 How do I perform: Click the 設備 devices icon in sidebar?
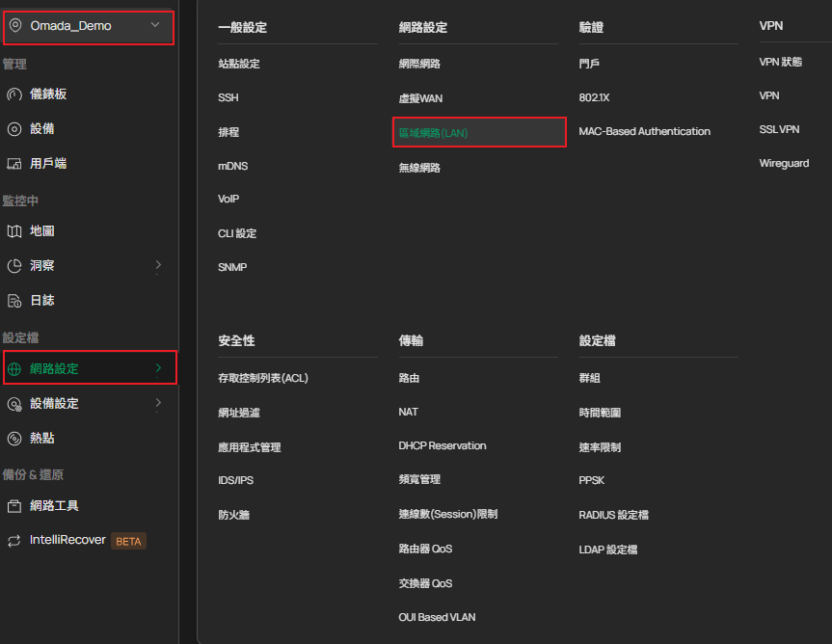14,129
